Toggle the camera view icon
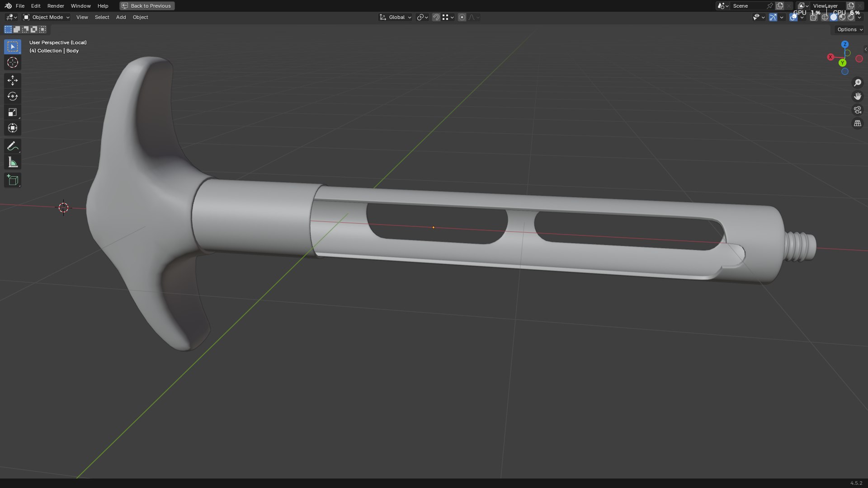Image resolution: width=868 pixels, height=488 pixels. tap(857, 110)
